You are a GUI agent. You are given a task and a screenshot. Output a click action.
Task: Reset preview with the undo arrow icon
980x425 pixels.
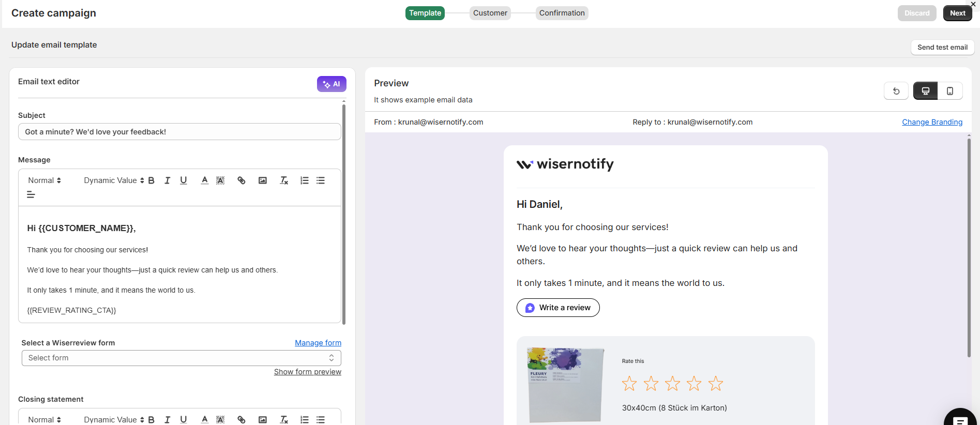click(896, 91)
